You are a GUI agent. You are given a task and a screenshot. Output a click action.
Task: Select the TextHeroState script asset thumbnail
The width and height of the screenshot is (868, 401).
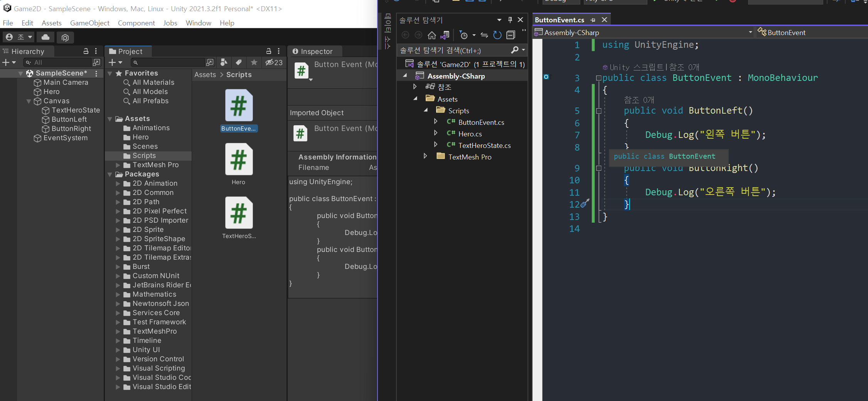click(x=239, y=213)
